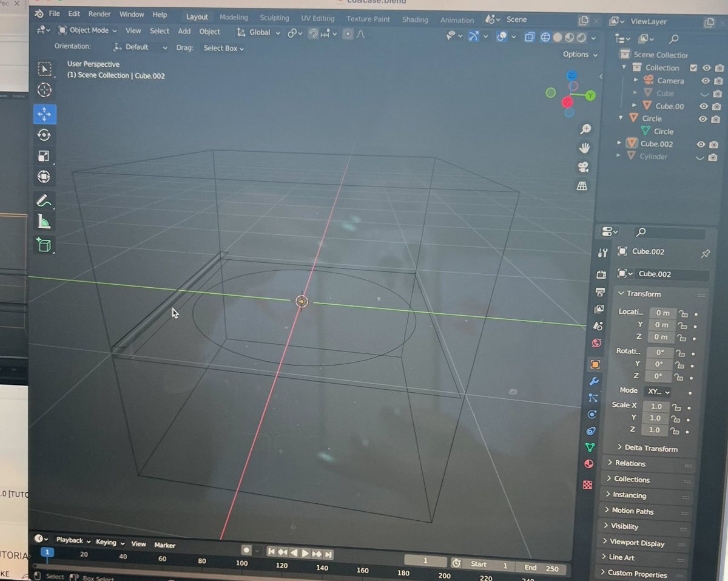Open the rotation Mode XYZ dropdown
Viewport: 728px width, 581px height.
(657, 392)
